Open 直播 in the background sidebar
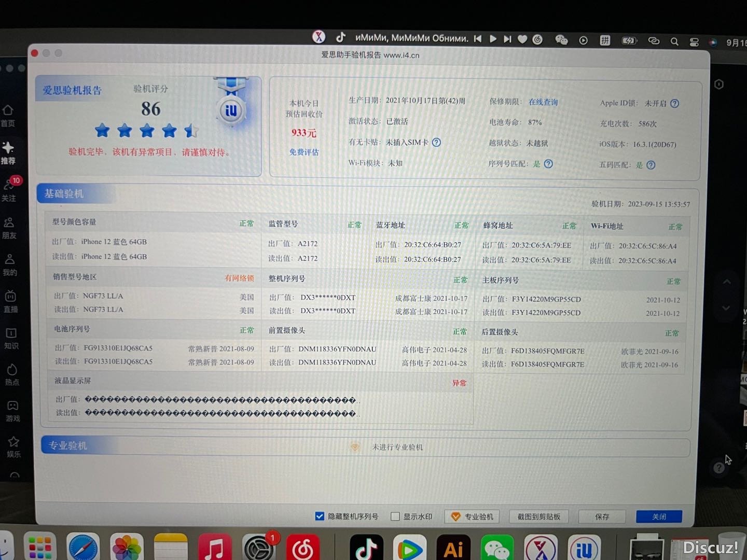Screen dimensions: 747x560 pos(10,302)
